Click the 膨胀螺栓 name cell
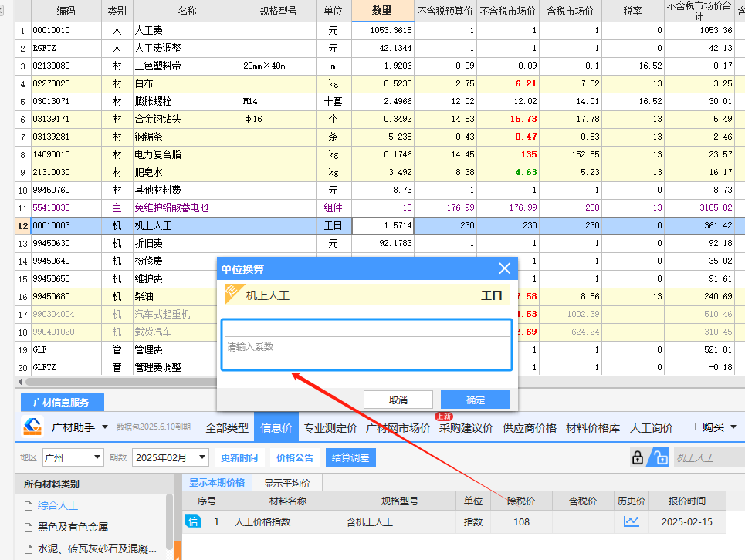Image resolution: width=745 pixels, height=560 pixels. click(187, 101)
